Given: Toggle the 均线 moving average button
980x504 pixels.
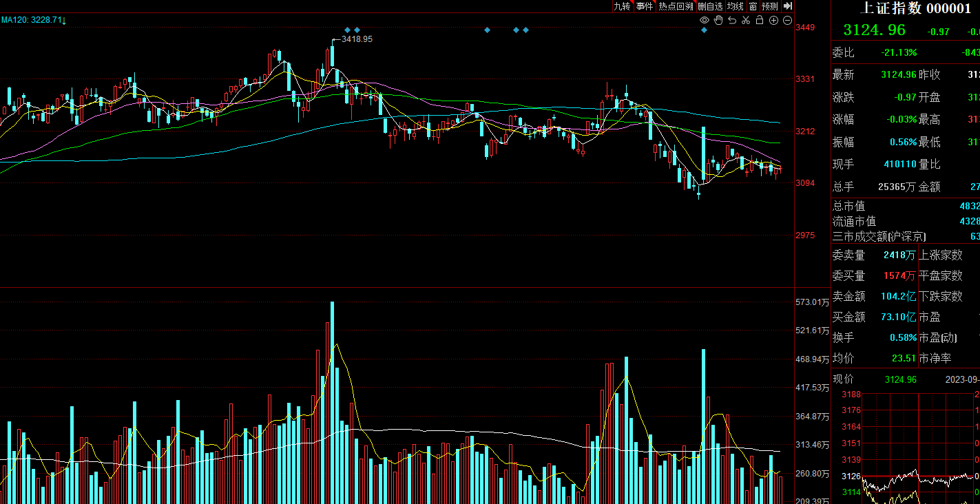Looking at the screenshot, I should [736, 6].
